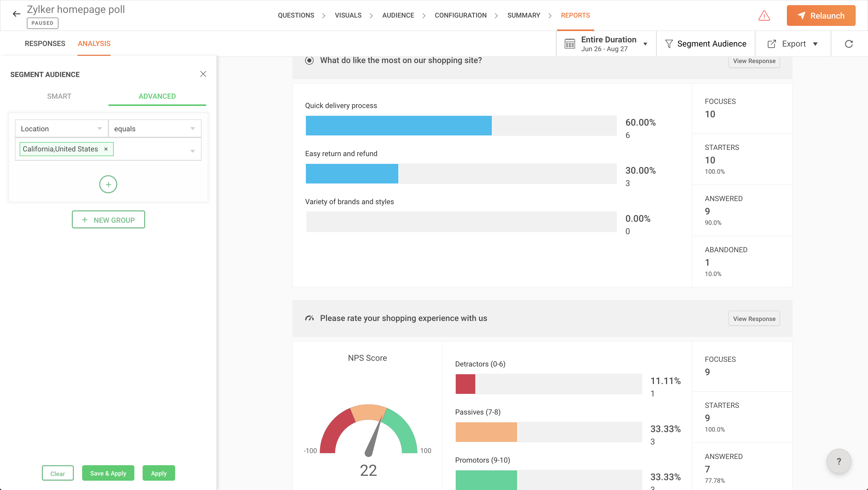Image resolution: width=868 pixels, height=490 pixels.
Task: Click the refresh reports icon
Action: click(849, 44)
